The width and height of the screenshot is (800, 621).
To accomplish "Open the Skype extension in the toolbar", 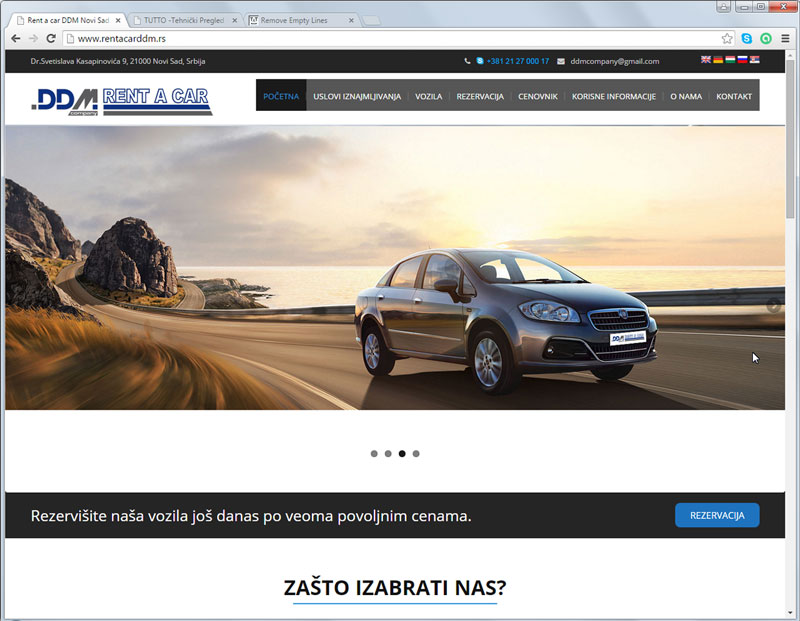I will [x=746, y=38].
